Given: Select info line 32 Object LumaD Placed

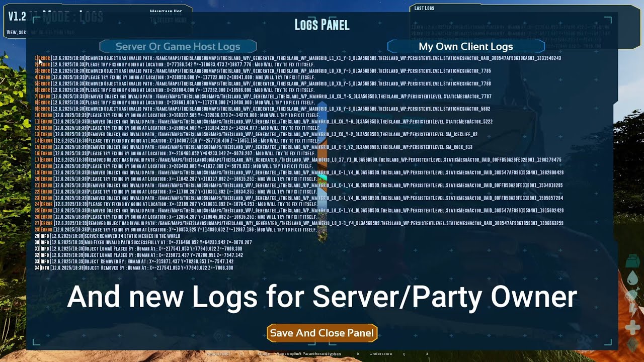Looking at the screenshot, I should 139,255.
